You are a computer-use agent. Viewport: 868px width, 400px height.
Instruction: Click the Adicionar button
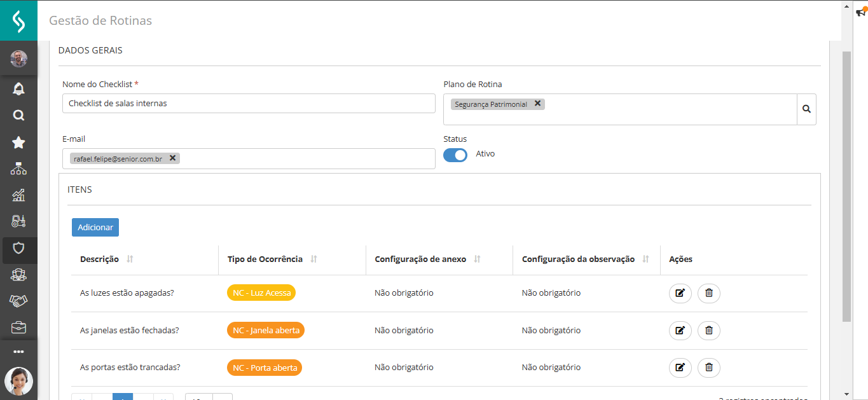coord(95,228)
